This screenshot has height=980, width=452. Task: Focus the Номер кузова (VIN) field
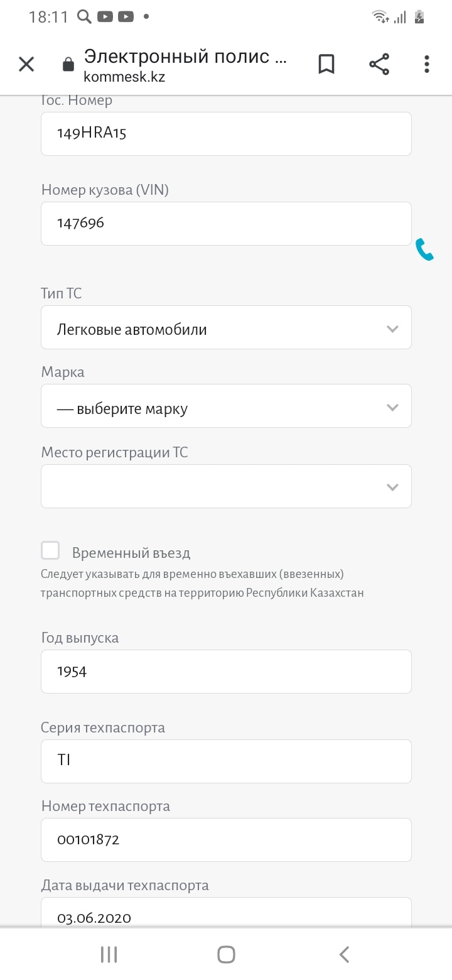226,224
